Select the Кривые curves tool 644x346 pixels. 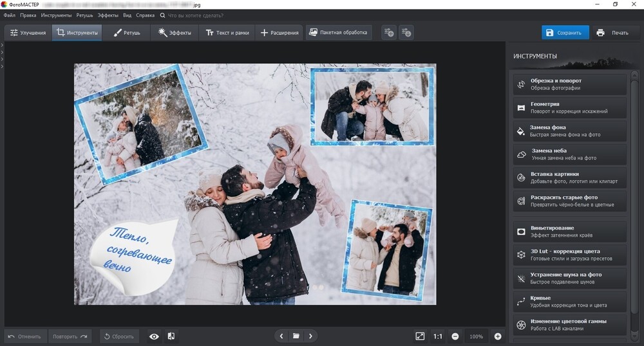569,301
